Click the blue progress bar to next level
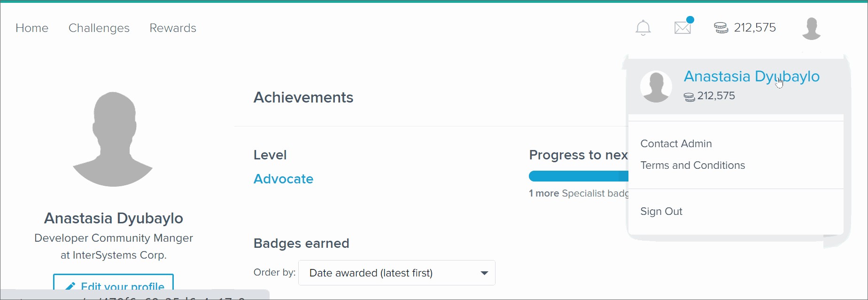This screenshot has height=300, width=868. coord(578,176)
